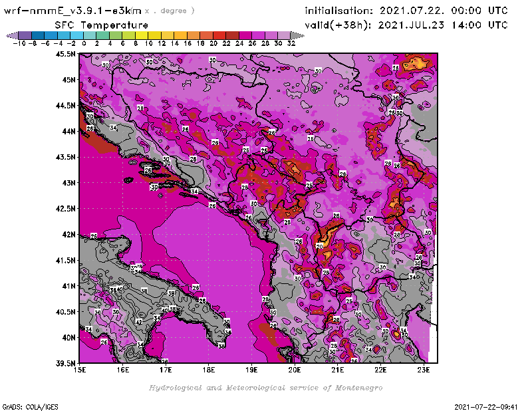532x411 pixels.
Task: Click the 19E longitude axis label
Action: pyautogui.click(x=252, y=369)
